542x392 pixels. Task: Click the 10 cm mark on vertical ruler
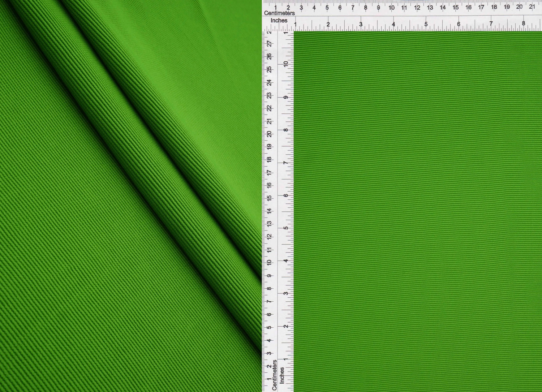[x=269, y=262]
